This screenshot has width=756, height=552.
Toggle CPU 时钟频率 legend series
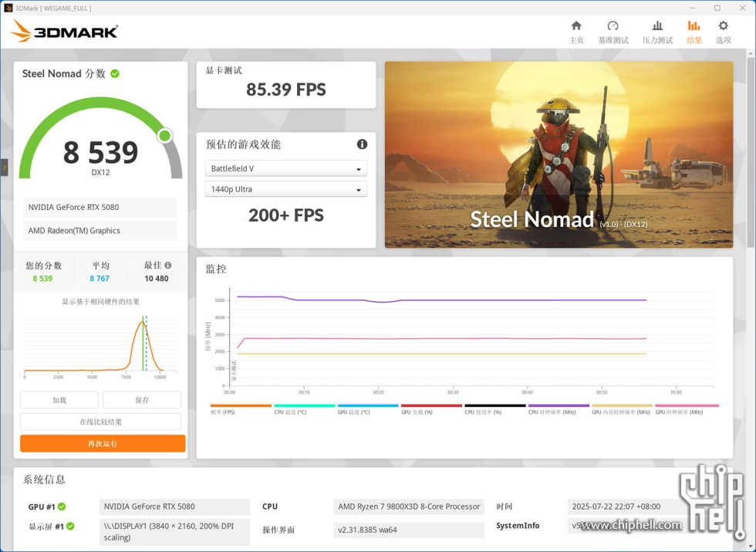(x=559, y=410)
